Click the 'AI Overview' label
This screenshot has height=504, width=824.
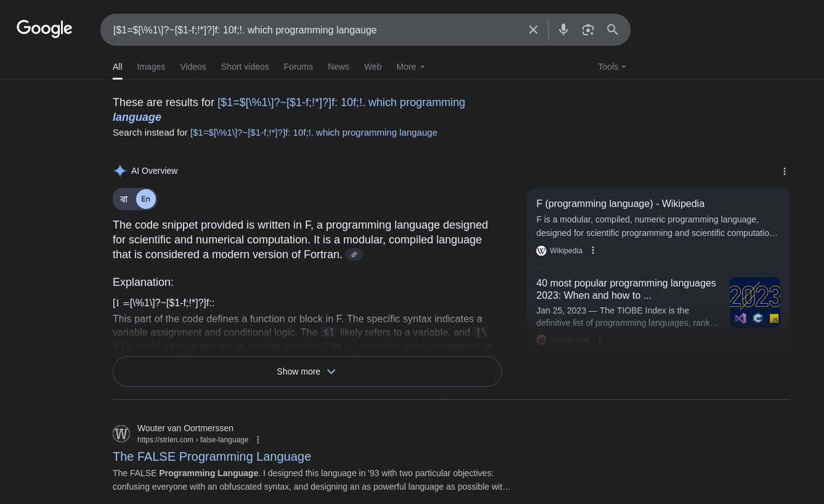pos(154,171)
